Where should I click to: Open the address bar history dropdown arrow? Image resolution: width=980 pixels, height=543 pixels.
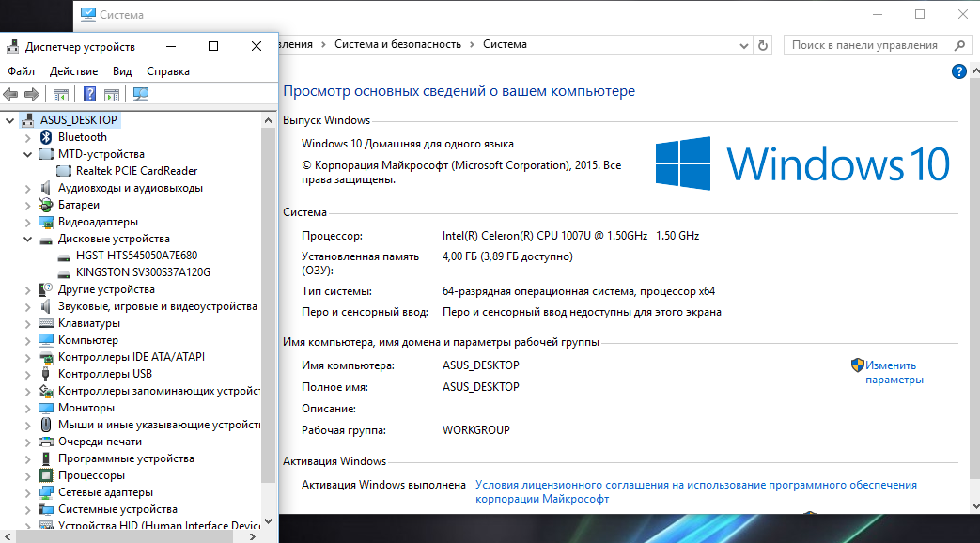[743, 46]
